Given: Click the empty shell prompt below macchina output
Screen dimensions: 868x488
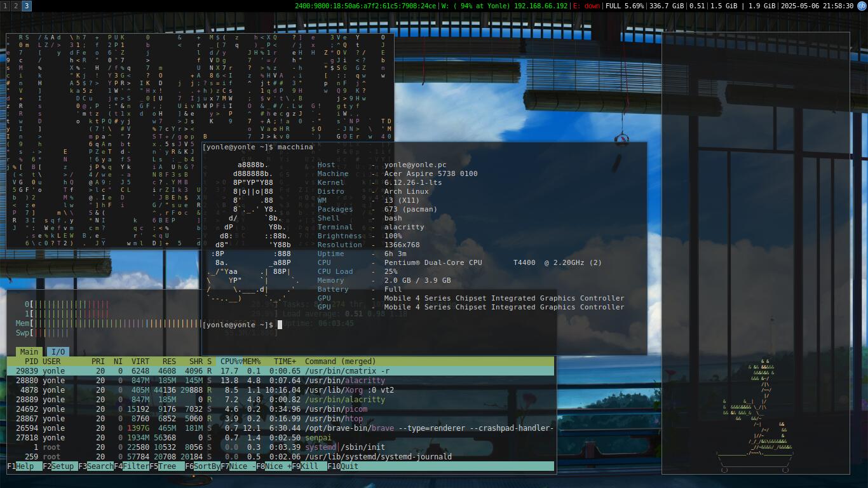Looking at the screenshot, I should pos(242,325).
